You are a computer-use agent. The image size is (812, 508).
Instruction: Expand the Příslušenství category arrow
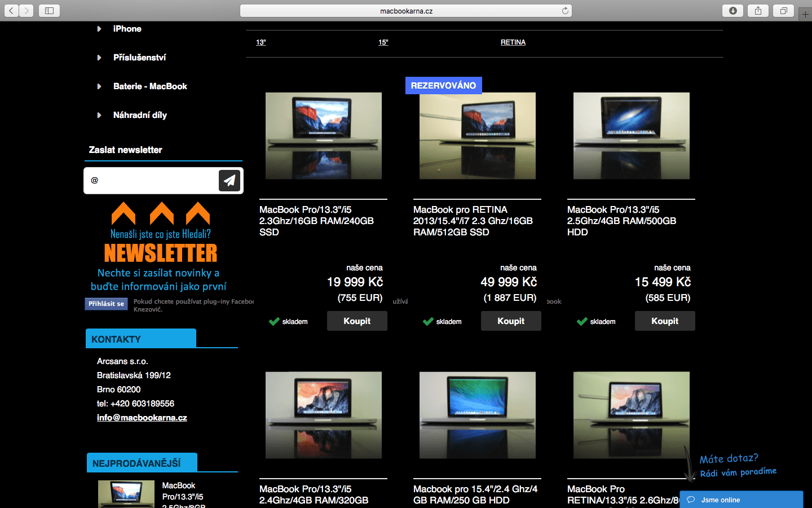[99, 58]
